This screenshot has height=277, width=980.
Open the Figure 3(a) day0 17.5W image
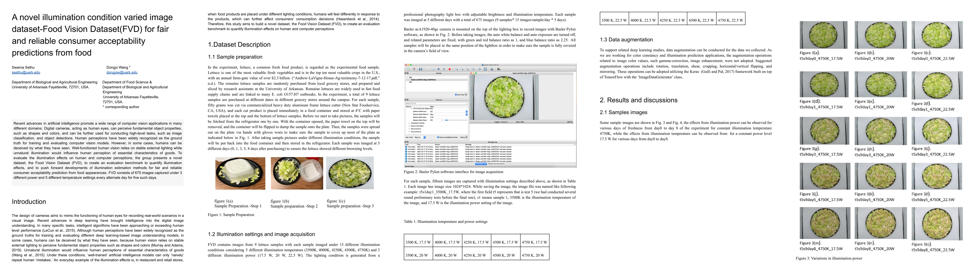(824, 35)
